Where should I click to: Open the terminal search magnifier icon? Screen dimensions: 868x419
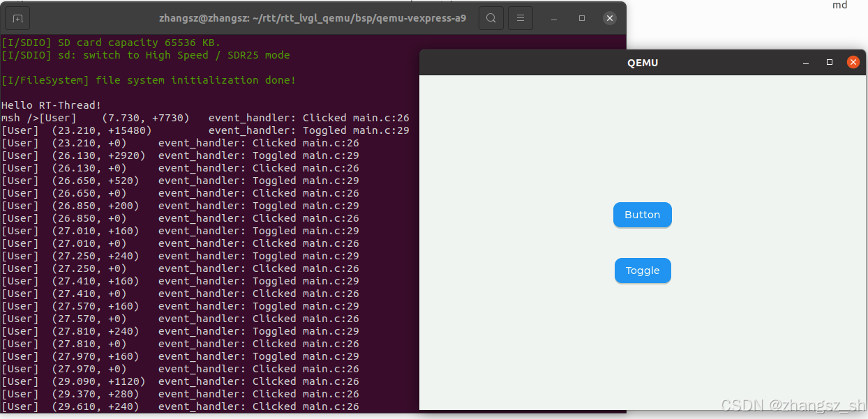pyautogui.click(x=491, y=18)
